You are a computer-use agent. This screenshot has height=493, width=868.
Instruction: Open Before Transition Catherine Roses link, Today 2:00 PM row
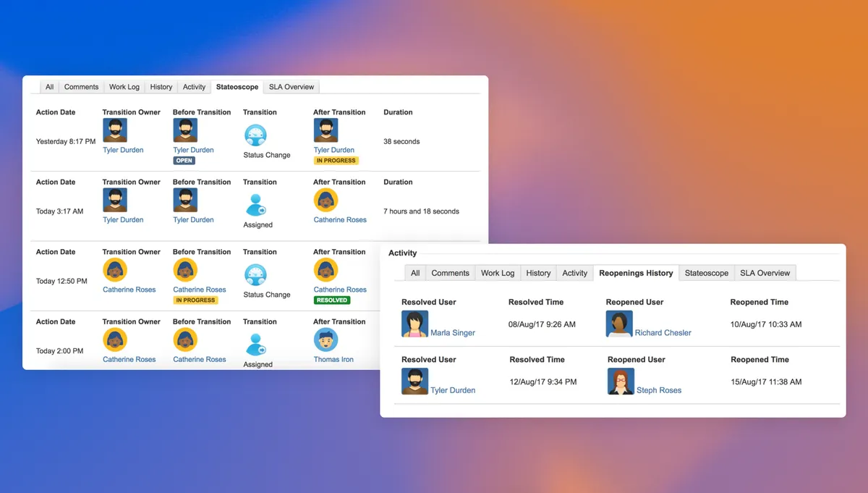(200, 359)
